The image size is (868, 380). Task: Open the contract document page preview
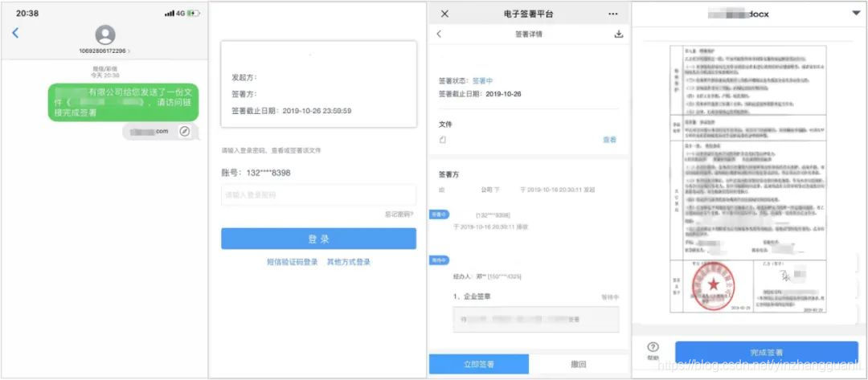click(x=748, y=178)
